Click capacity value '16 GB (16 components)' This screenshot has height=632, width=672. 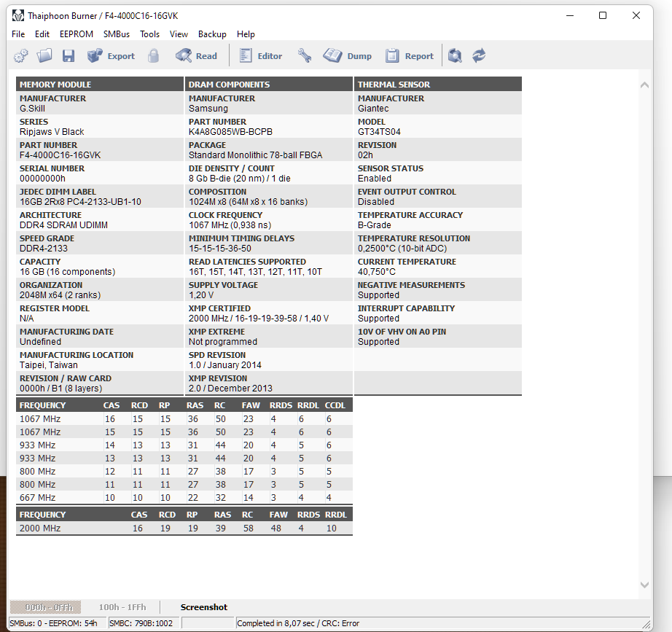67,271
